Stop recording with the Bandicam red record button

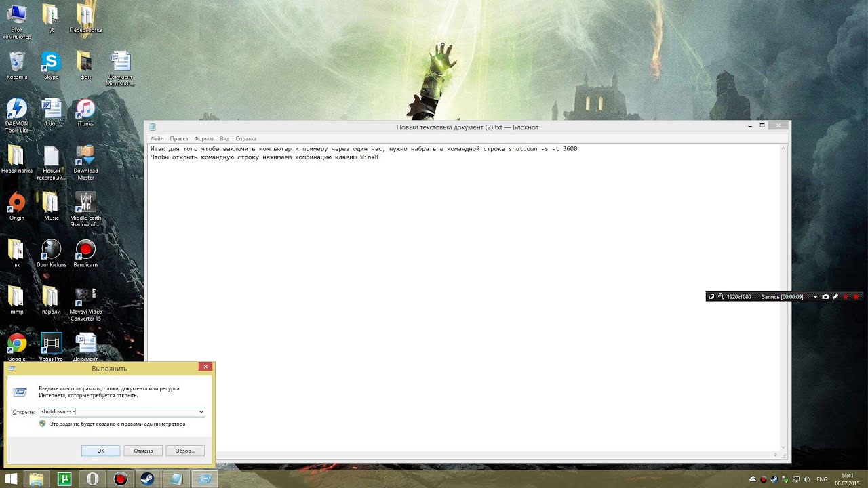856,297
